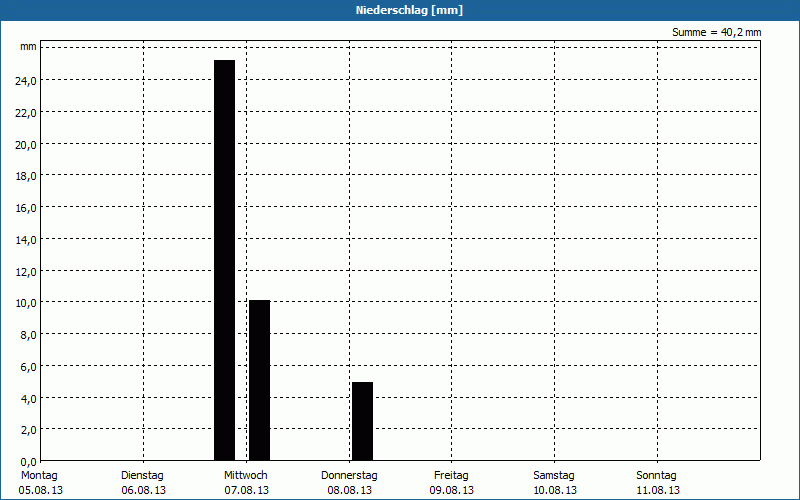This screenshot has width=800, height=500.
Task: Click the Montag day label
Action: [x=39, y=476]
